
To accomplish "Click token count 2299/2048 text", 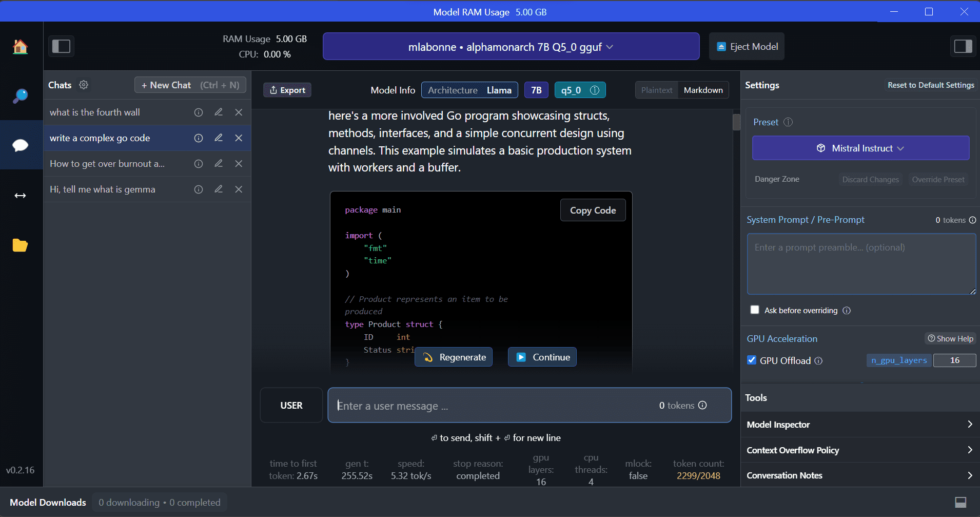I will [x=698, y=476].
